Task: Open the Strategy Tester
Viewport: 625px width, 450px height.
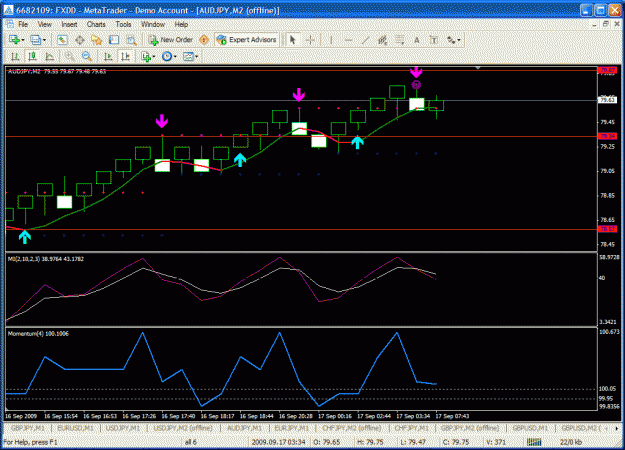Action: (x=131, y=40)
